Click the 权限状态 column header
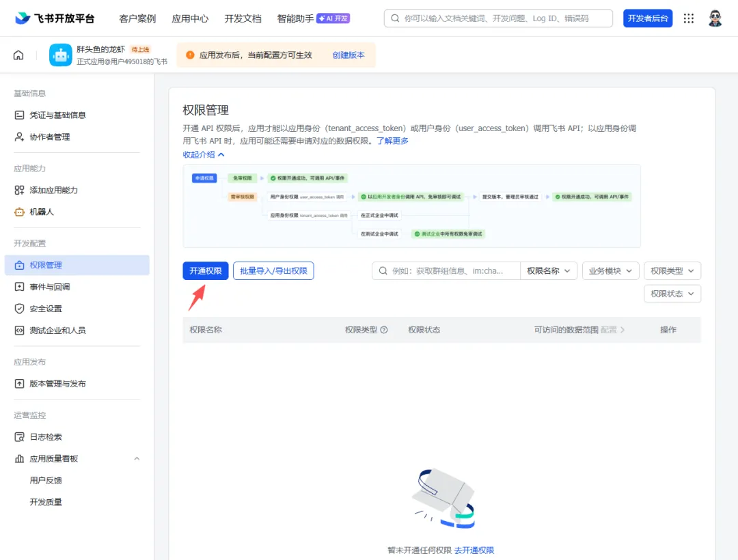 [x=424, y=330]
